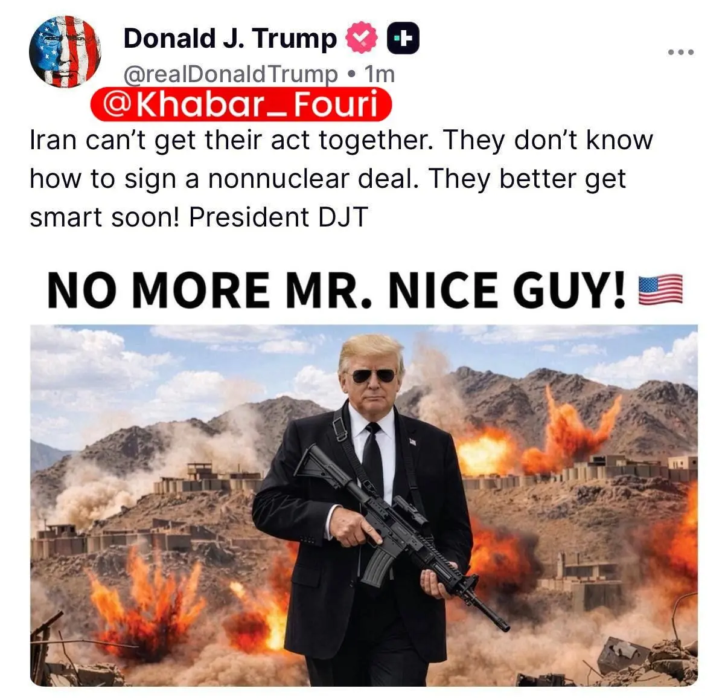728x700 pixels.
Task: Click the red verified checkmark badge
Action: [x=361, y=39]
